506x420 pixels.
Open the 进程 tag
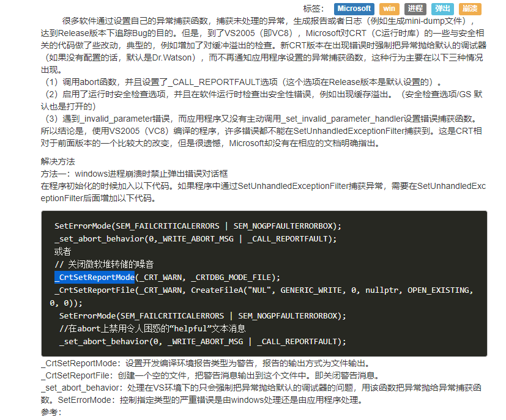(415, 9)
